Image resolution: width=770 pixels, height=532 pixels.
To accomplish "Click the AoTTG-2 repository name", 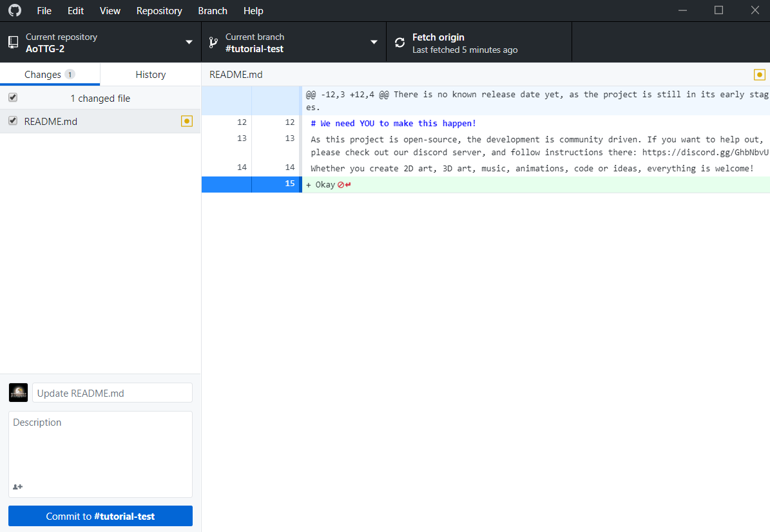I will tap(45, 48).
